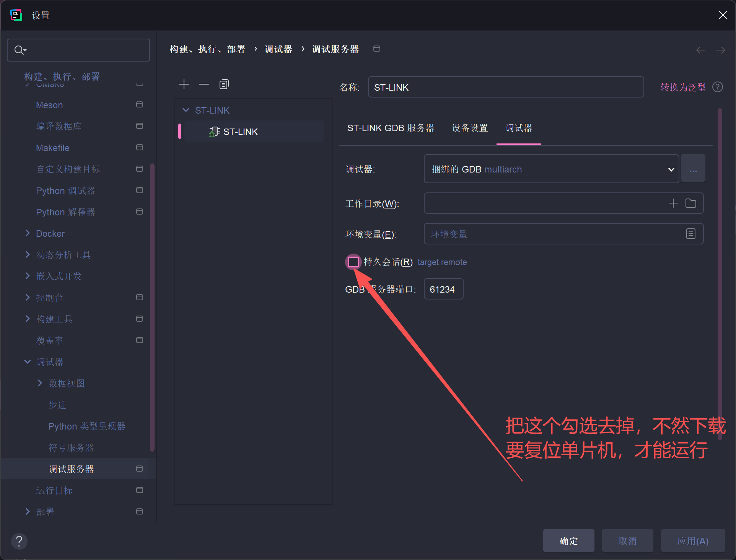Expand the 控制台 node
Image resolution: width=736 pixels, height=560 pixels.
(28, 297)
